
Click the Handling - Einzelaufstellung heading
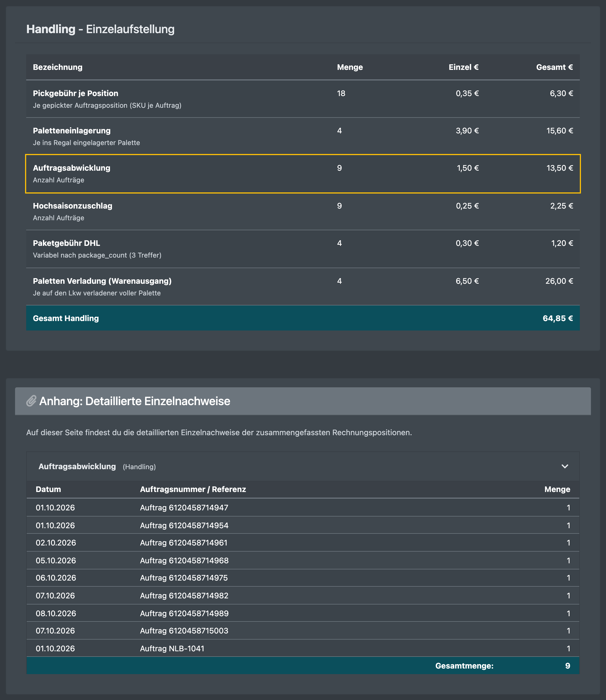[101, 29]
